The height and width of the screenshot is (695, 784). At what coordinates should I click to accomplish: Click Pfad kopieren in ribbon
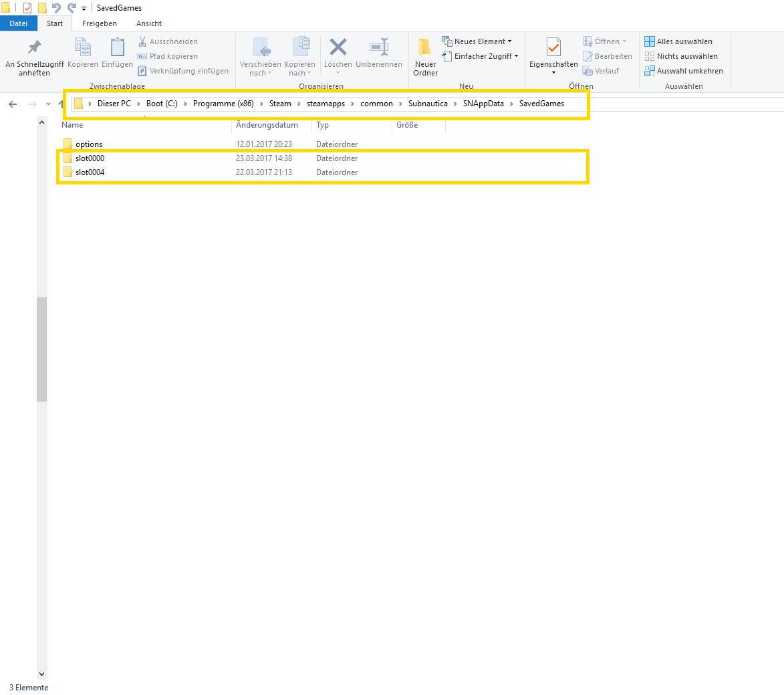coord(168,56)
